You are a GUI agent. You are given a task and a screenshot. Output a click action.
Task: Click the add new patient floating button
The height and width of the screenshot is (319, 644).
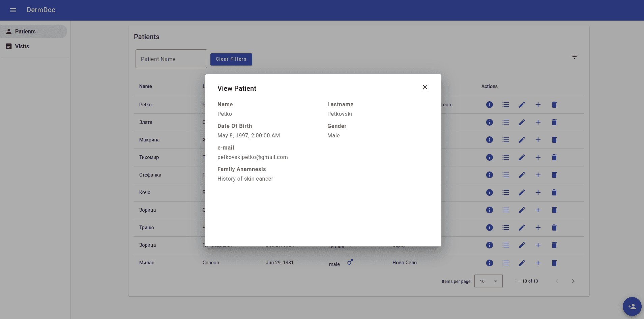[632, 306]
